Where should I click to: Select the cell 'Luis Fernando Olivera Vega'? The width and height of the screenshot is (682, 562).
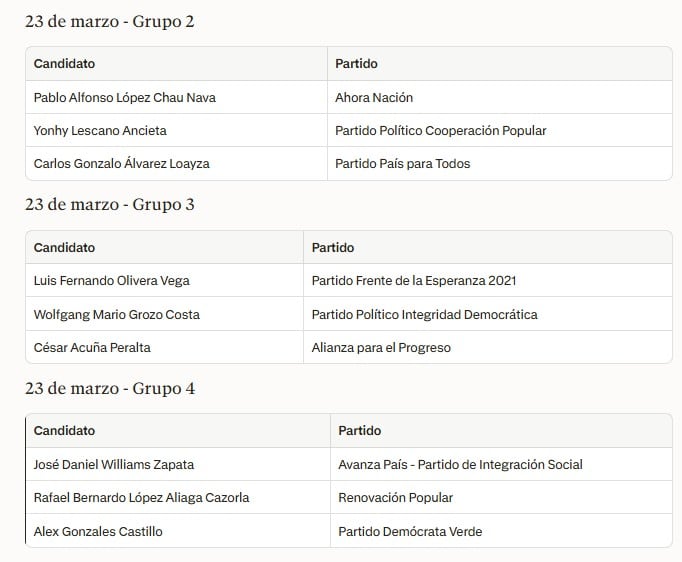(x=164, y=281)
